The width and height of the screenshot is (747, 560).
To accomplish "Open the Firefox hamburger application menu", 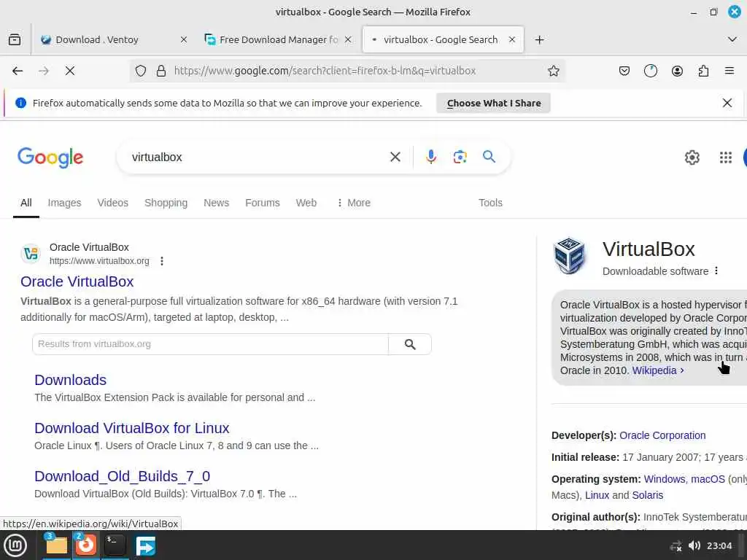I will 729,71.
